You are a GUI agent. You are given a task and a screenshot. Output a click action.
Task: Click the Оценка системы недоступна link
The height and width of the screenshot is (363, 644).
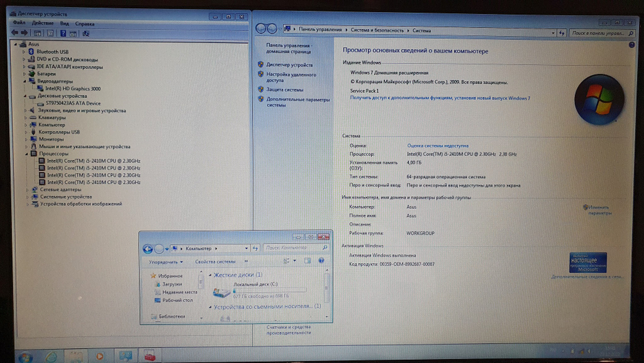pyautogui.click(x=437, y=146)
